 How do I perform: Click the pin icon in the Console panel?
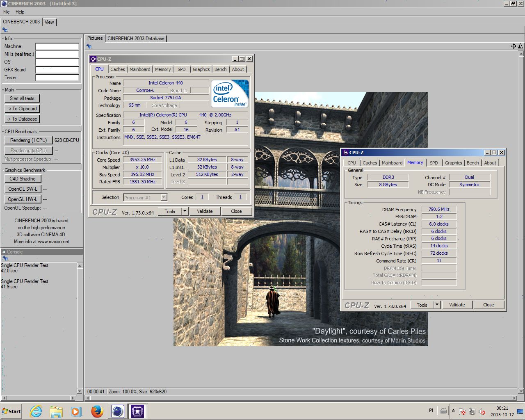[x=5, y=258]
